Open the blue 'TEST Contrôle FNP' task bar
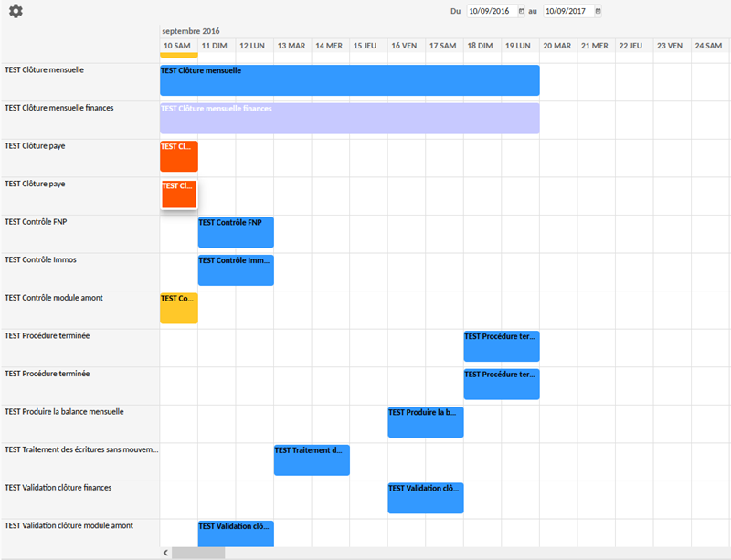Image resolution: width=731 pixels, height=560 pixels. [236, 232]
